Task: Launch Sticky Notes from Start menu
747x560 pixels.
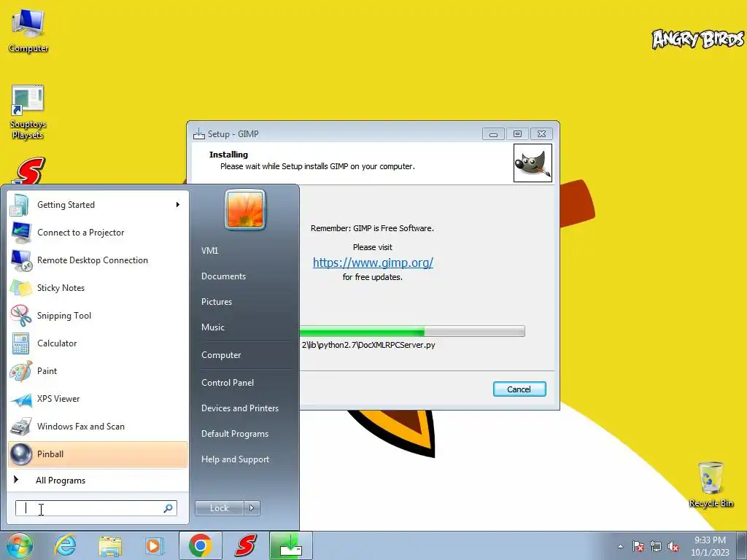Action: [98, 287]
